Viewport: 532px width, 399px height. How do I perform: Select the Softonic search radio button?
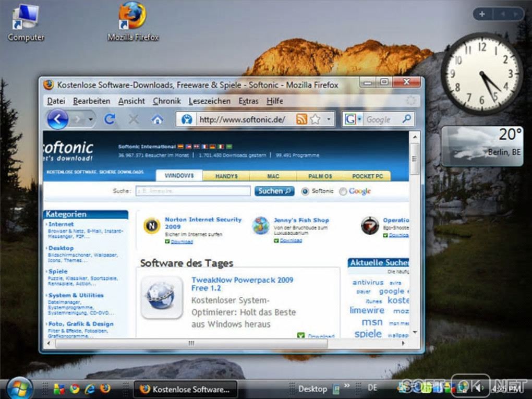(x=305, y=191)
